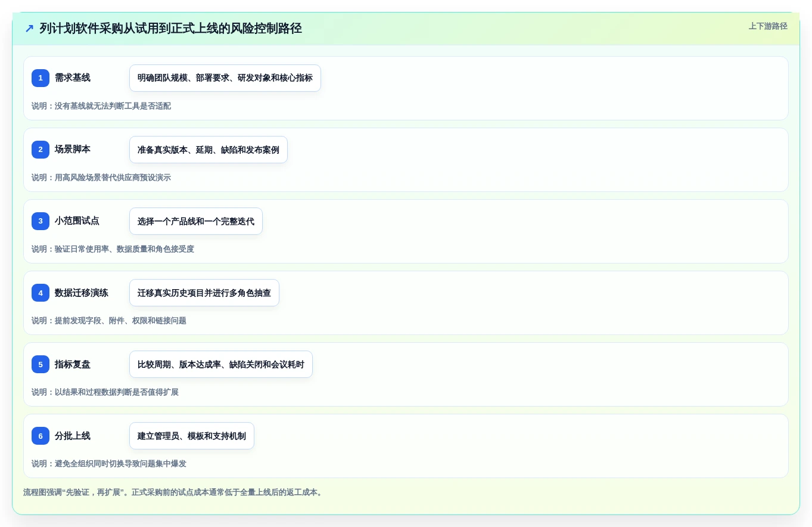812x527 pixels.
Task: Select the step 1 number badge
Action: click(41, 78)
